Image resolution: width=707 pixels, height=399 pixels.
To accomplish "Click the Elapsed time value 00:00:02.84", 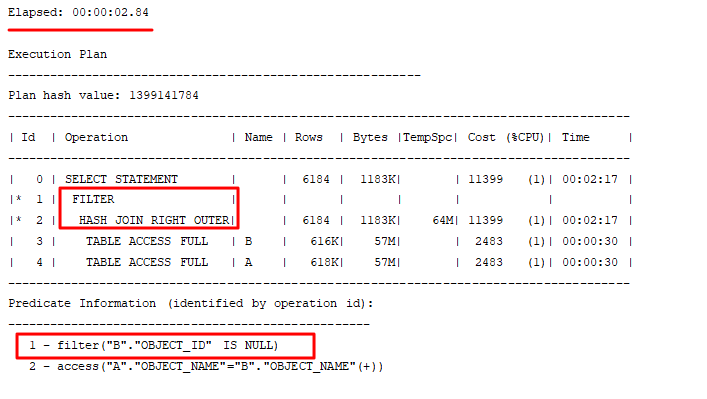I will (x=110, y=12).
